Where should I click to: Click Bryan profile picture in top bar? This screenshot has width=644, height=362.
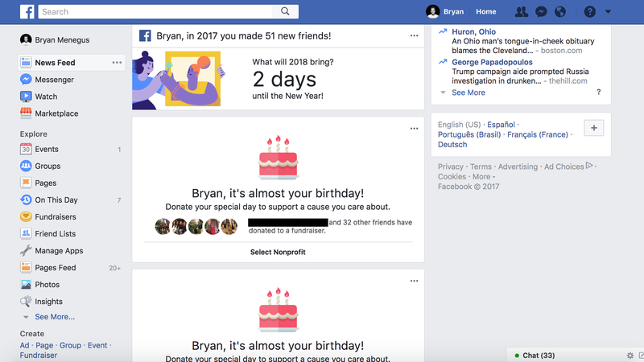tap(432, 11)
